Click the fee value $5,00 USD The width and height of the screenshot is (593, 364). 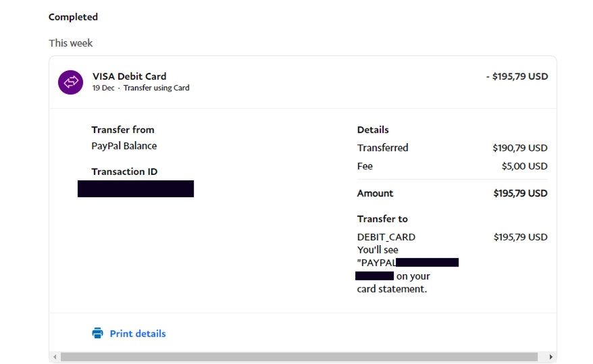click(525, 166)
